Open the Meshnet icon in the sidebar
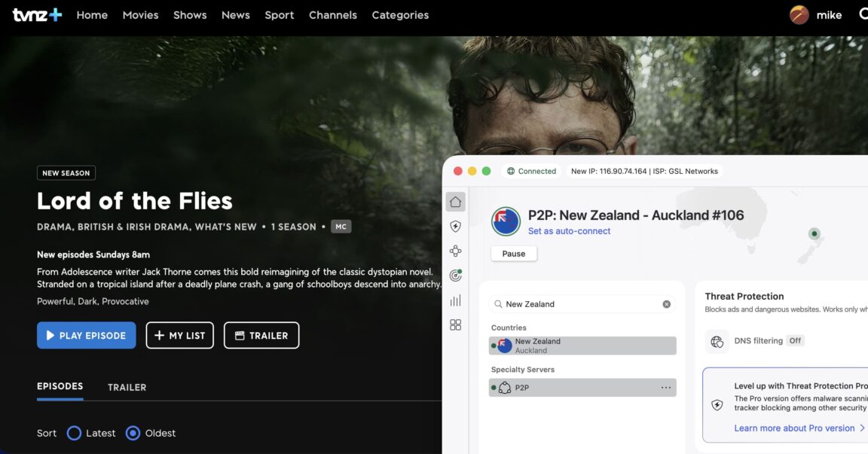The height and width of the screenshot is (454, 868). tap(455, 251)
